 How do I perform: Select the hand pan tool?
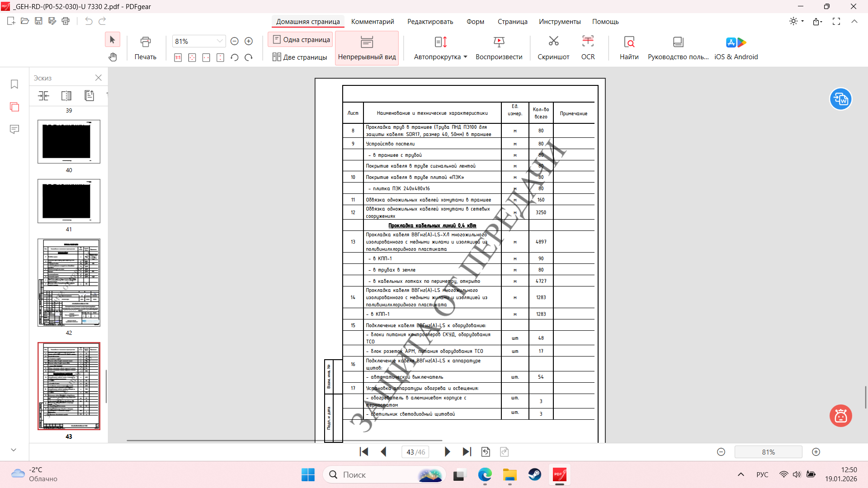113,57
